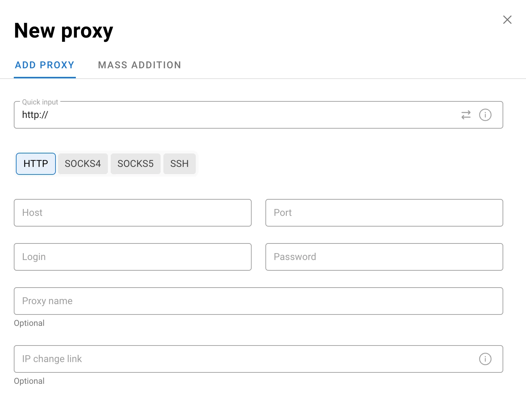
Task: Select the SOCKS4 proxy type
Action: [x=83, y=164]
